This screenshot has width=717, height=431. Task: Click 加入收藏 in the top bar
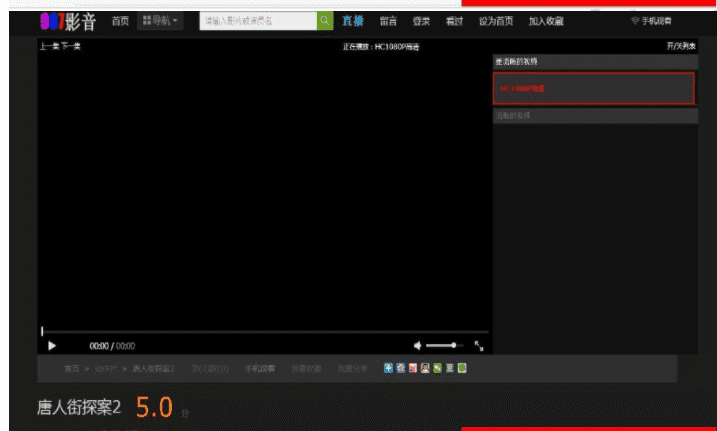tap(546, 21)
